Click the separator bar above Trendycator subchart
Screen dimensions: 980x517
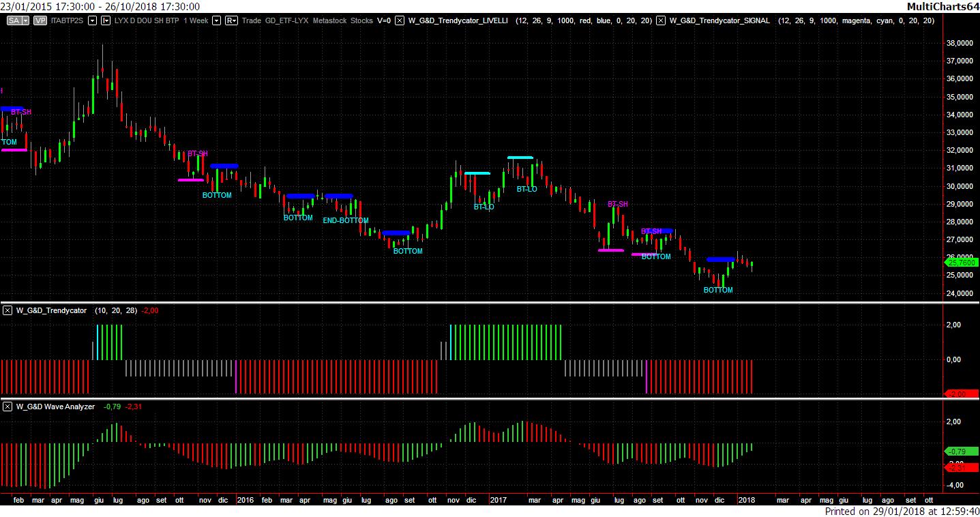490,302
